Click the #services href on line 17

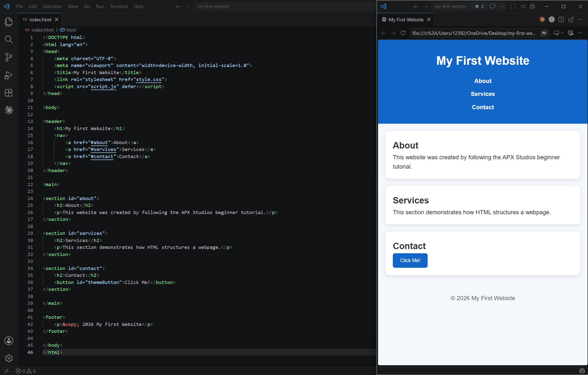tap(103, 149)
